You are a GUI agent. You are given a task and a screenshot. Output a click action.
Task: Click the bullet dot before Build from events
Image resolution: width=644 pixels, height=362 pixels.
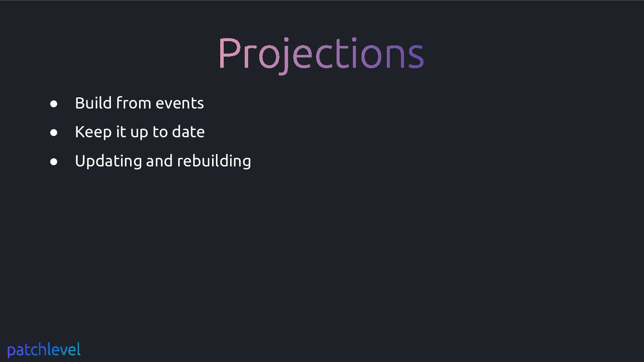coord(54,104)
